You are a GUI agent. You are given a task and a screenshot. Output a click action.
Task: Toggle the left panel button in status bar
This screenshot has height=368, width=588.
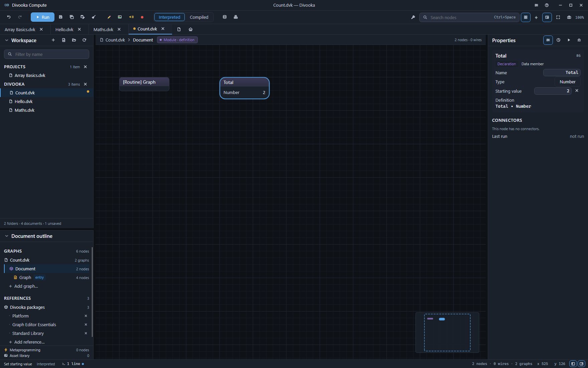pyautogui.click(x=573, y=364)
